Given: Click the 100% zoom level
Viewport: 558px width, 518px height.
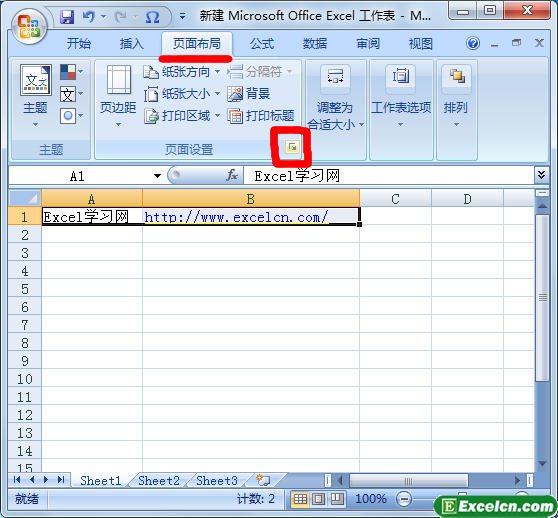Looking at the screenshot, I should coord(371,499).
